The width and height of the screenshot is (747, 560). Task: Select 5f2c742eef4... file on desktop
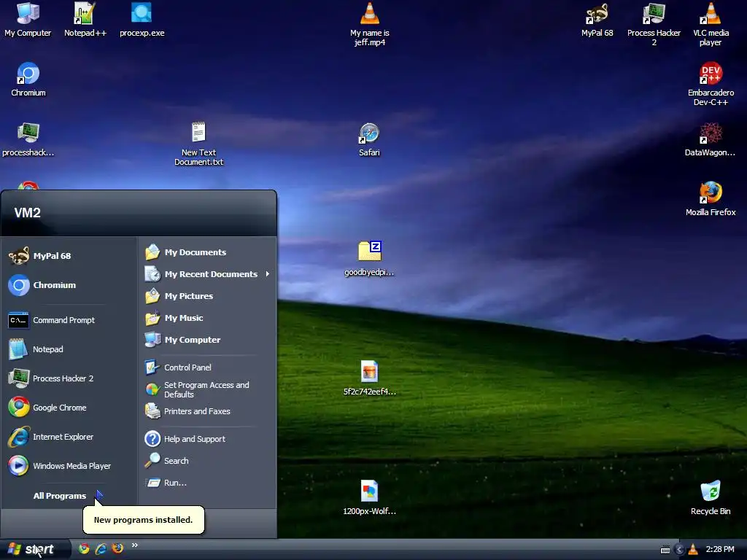pos(369,378)
